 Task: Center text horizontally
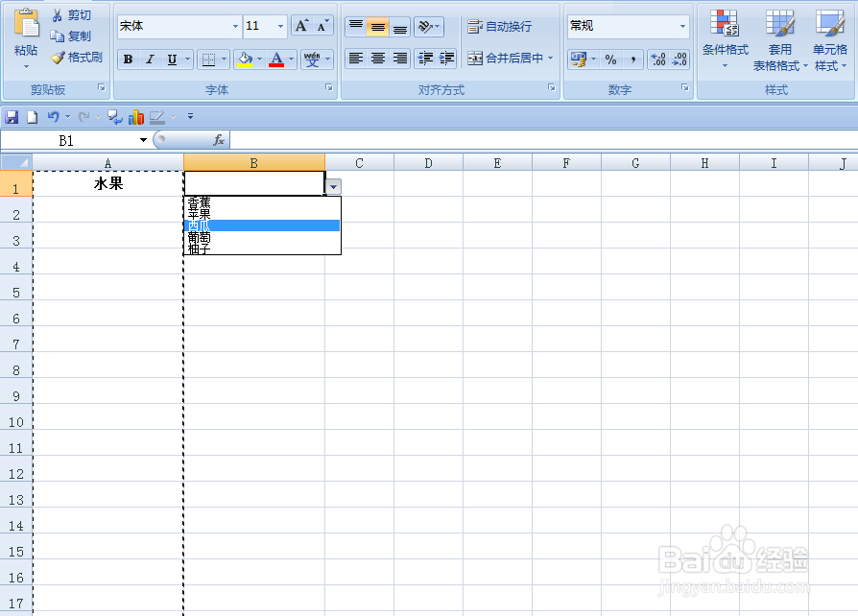pos(377,58)
